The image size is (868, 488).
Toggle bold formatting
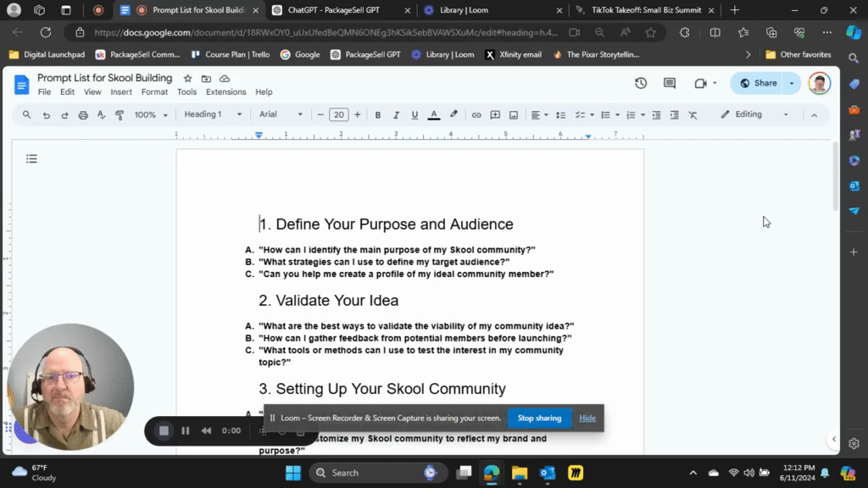pos(377,114)
